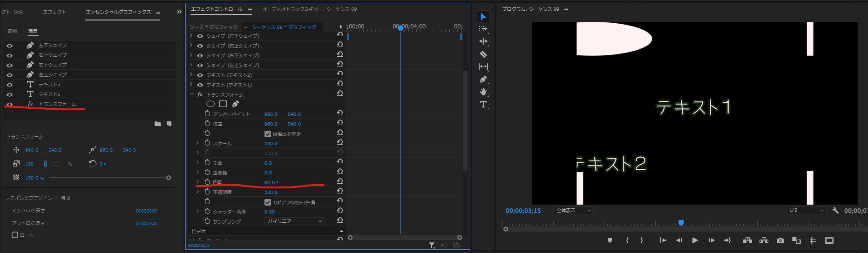The width and height of the screenshot is (868, 253).
Task: Step back one frame
Action: click(679, 240)
